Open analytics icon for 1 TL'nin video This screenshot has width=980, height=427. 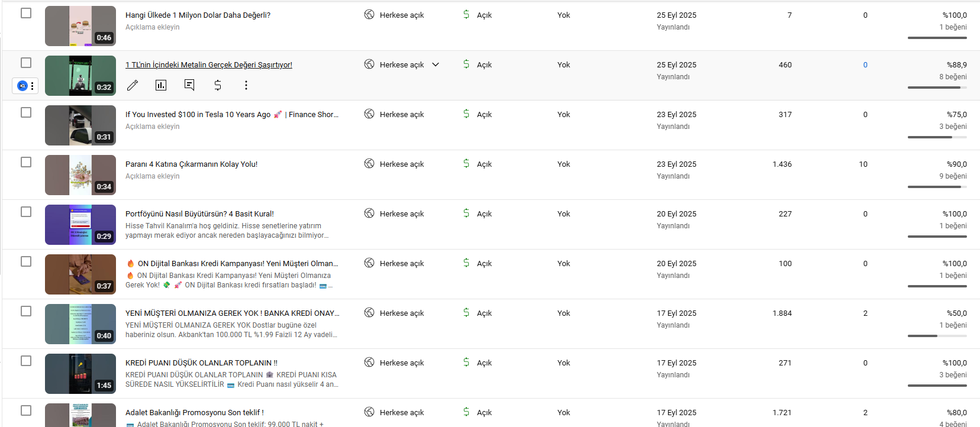click(x=161, y=85)
